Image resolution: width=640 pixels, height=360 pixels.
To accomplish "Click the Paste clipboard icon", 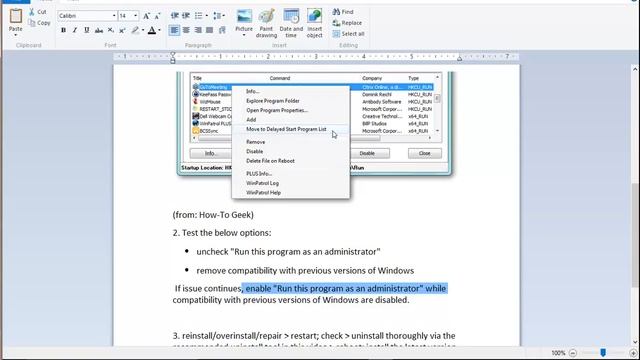I will coord(16,16).
